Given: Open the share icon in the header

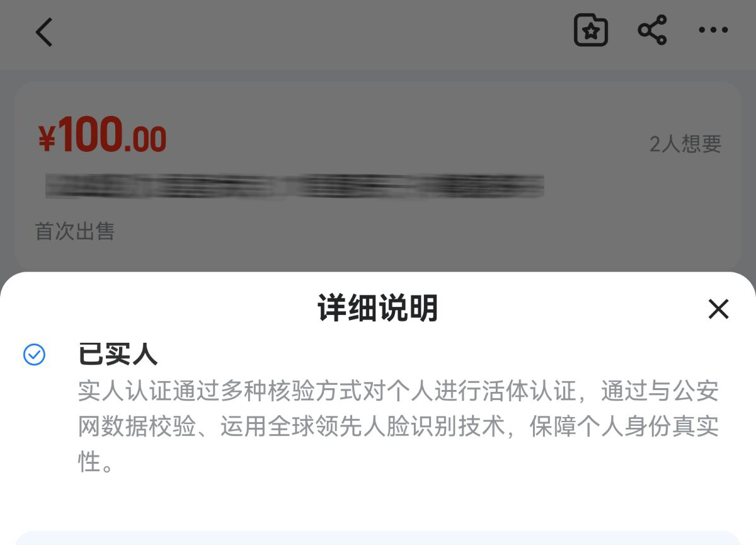Looking at the screenshot, I should click(652, 30).
